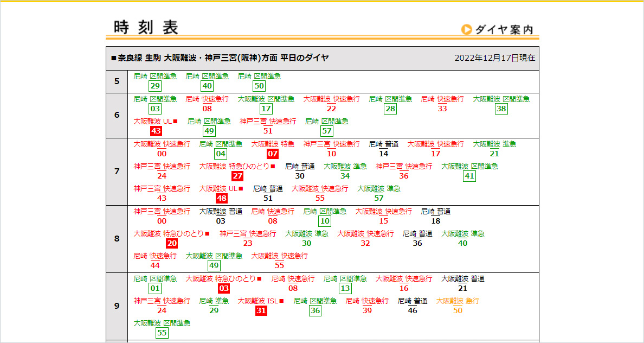Click the hour 9 row header cell
The image size is (644, 343).
tap(117, 306)
